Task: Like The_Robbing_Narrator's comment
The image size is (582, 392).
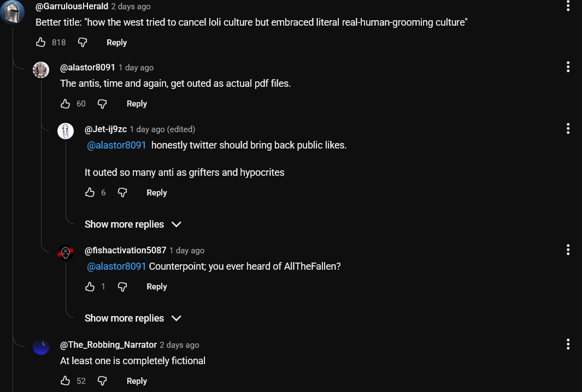Action: pos(66,381)
